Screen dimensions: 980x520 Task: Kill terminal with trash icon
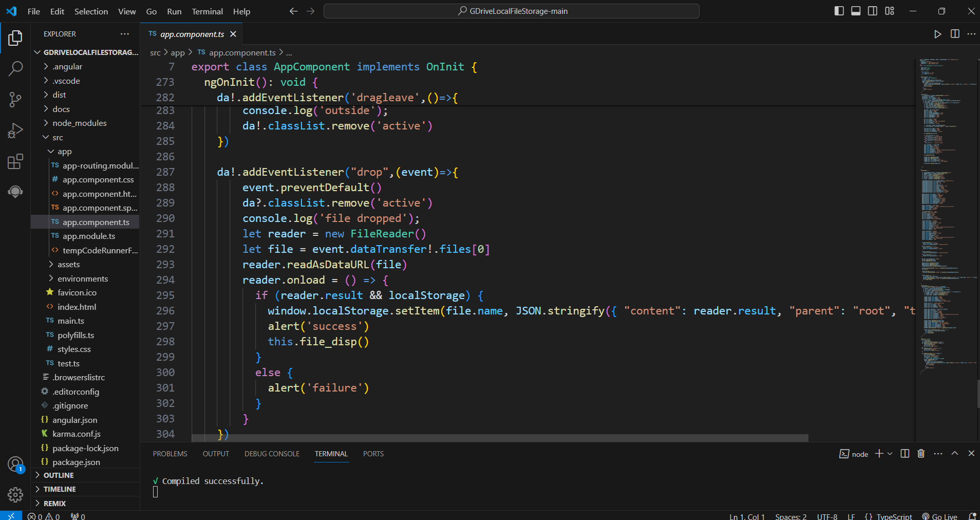[x=921, y=454]
